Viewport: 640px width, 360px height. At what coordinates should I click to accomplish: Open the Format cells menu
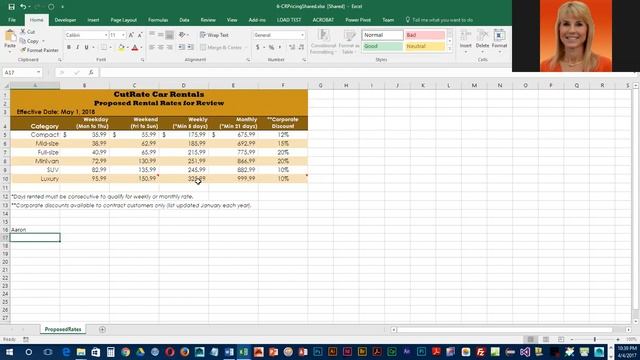[x=499, y=40]
